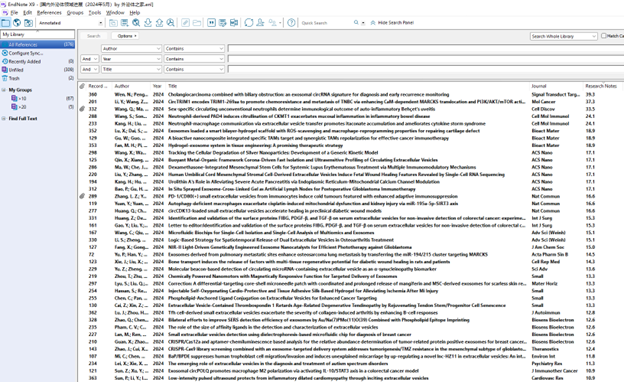This screenshot has height=382, width=624.
Task: Open EndNote Help question mark icon
Action: coord(291,23)
